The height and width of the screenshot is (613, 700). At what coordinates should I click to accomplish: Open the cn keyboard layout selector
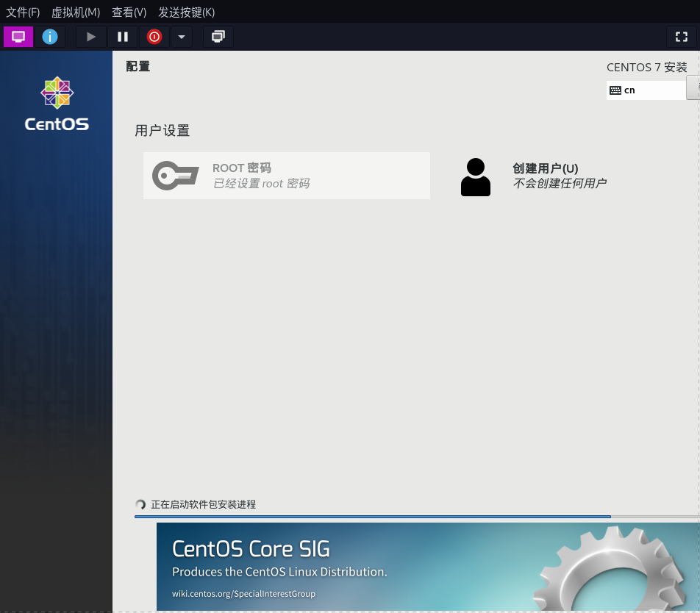[647, 90]
